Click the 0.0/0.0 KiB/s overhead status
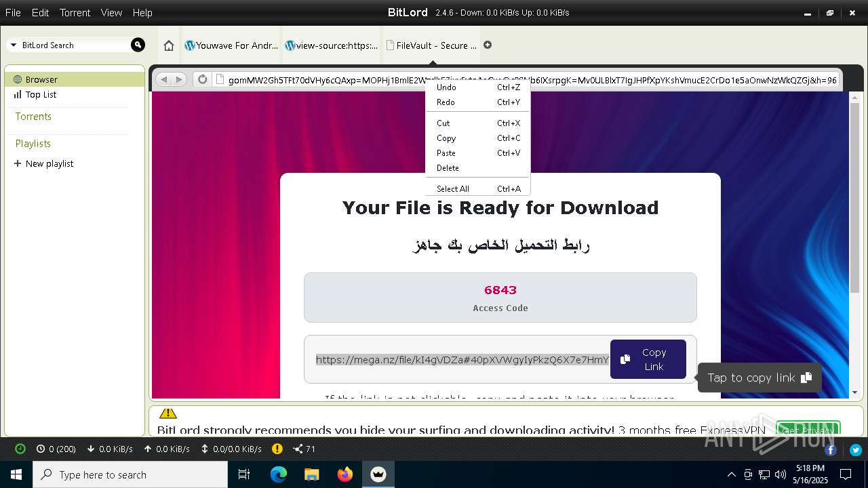Viewport: 868px width, 488px height. [x=231, y=449]
